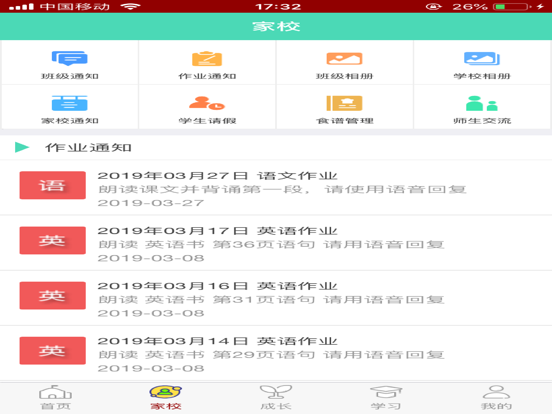
Task: Tap the green arrow beside 作业通知 heading
Action: point(22,147)
